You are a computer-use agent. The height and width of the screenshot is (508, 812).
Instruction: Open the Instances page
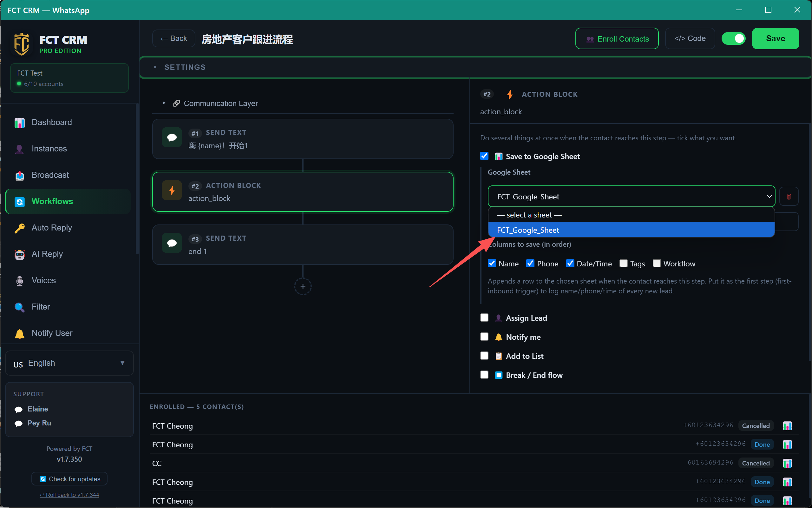coord(68,149)
